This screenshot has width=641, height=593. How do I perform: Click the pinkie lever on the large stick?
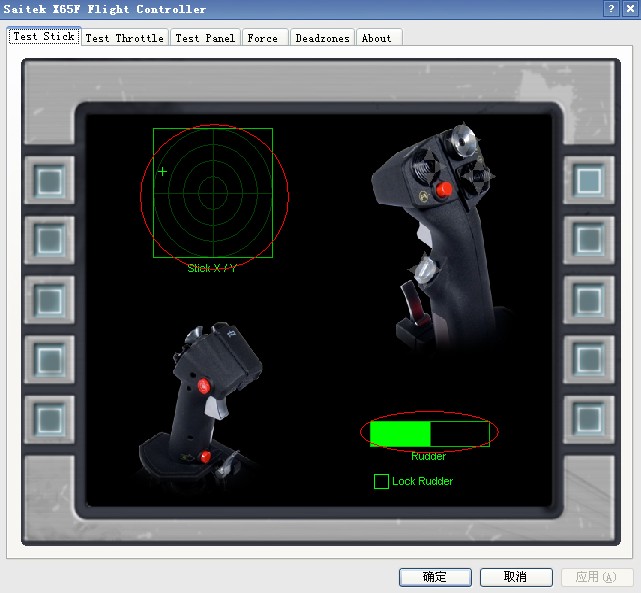coord(413,303)
